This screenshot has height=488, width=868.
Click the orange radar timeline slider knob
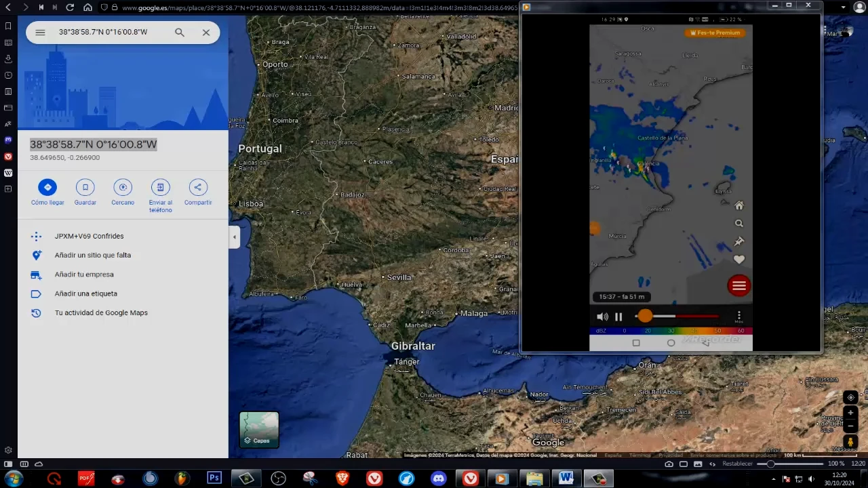coord(645,316)
